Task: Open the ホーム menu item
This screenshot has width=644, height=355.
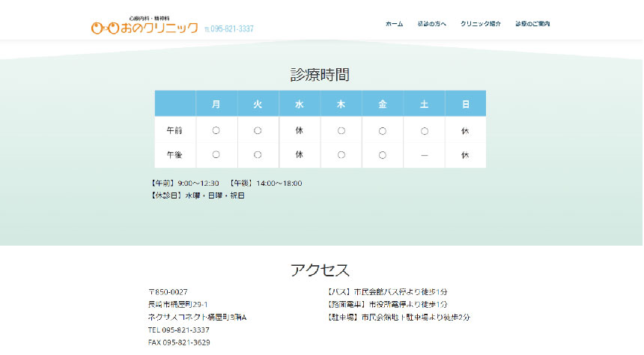Action: [395, 24]
